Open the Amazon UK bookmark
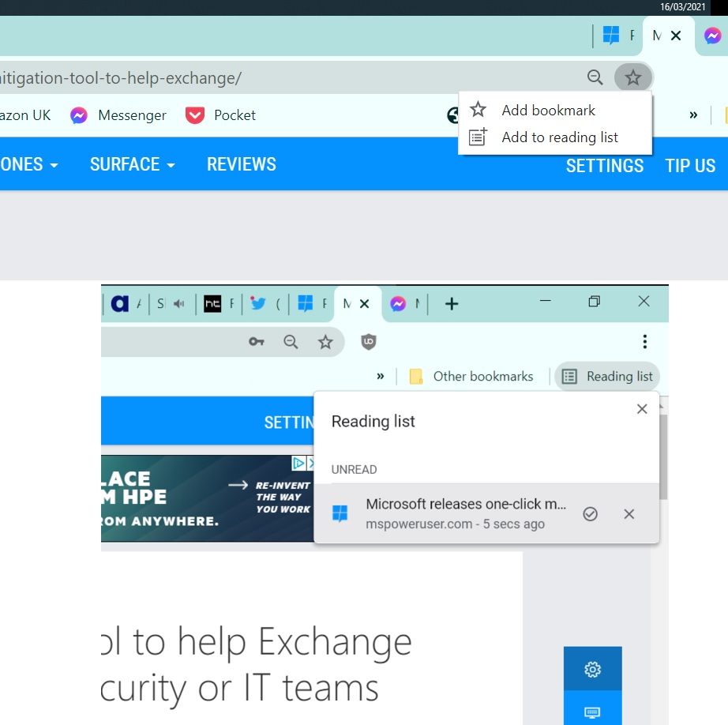Viewport: 728px width, 725px height. (25, 115)
